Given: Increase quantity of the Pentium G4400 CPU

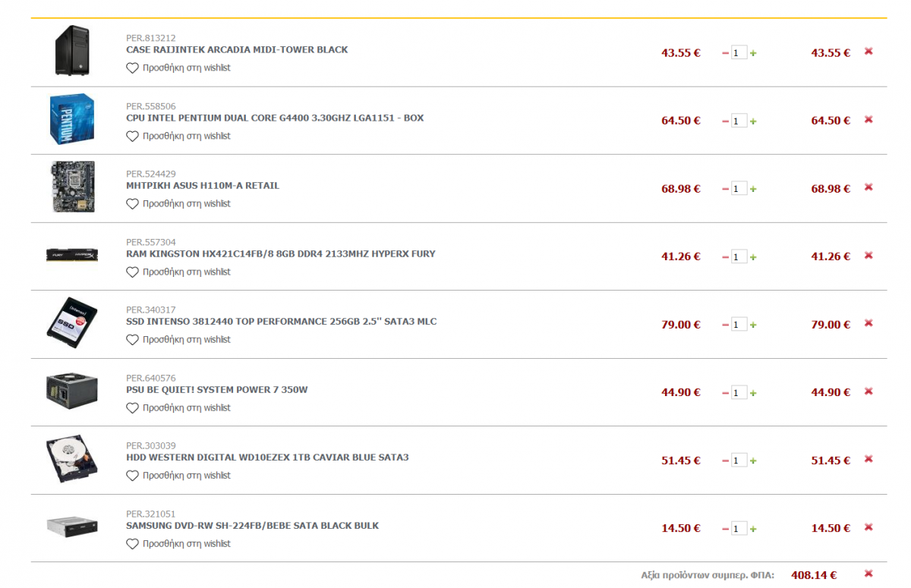Looking at the screenshot, I should (753, 121).
